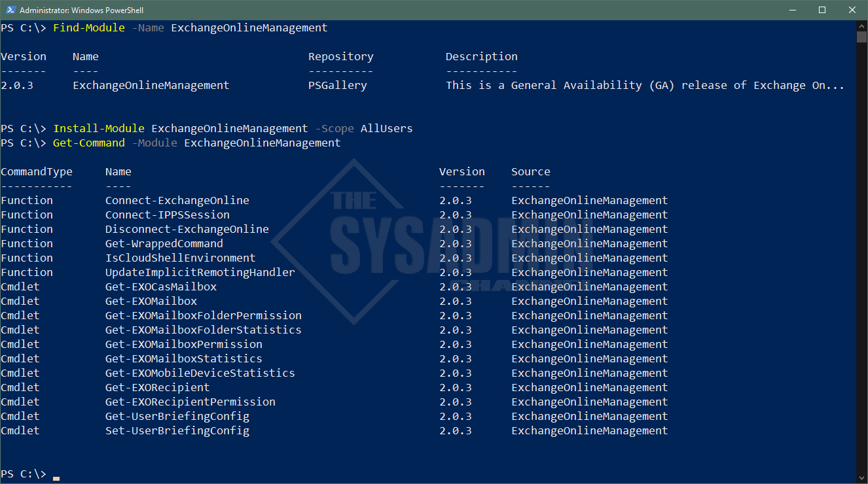The width and height of the screenshot is (868, 484).
Task: Click the CommandType column header
Action: point(37,171)
